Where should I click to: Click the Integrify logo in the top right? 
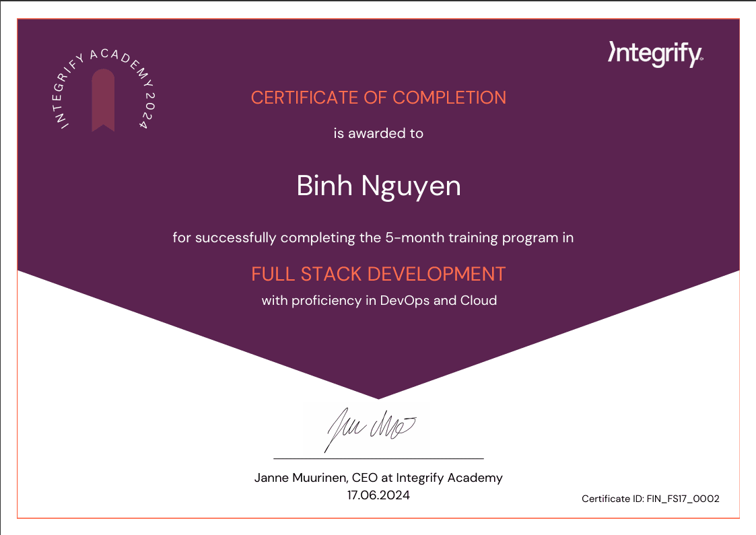click(x=655, y=54)
